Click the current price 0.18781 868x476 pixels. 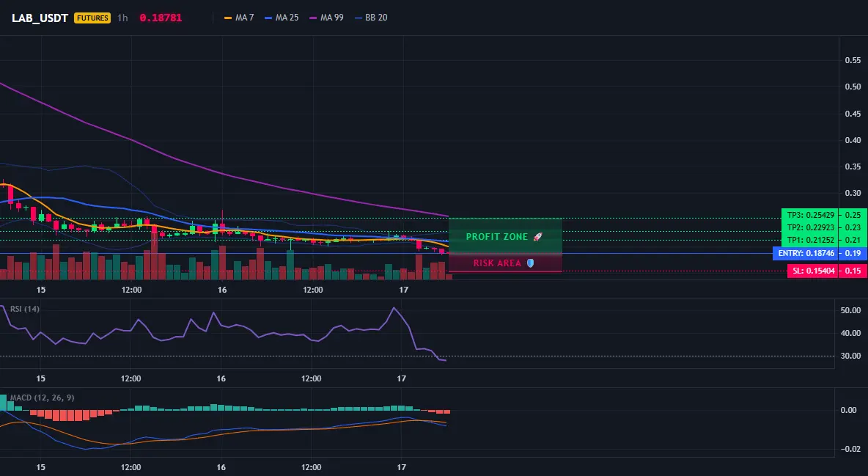point(161,18)
